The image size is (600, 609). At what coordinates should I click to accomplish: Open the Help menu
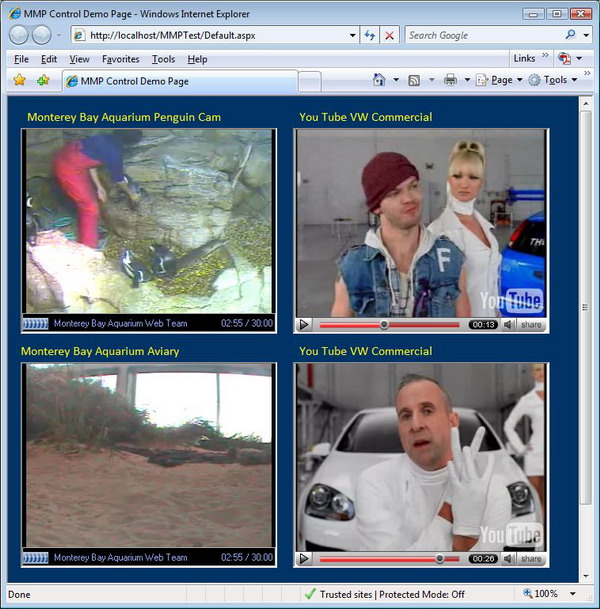coord(197,59)
